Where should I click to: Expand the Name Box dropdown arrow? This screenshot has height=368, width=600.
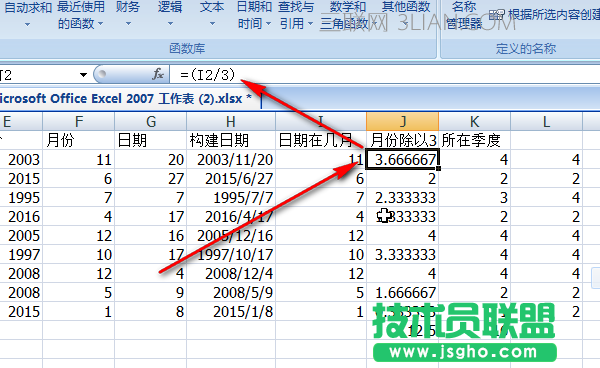click(x=83, y=75)
